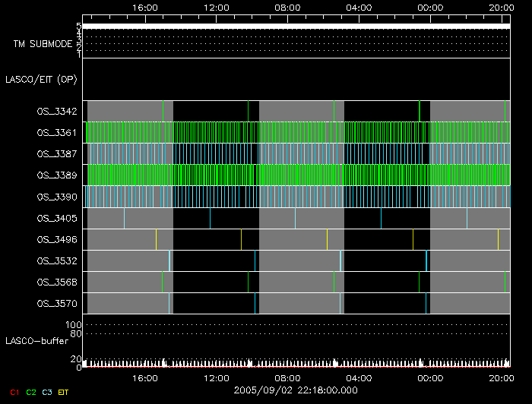Select the red C1 legend entry
The height and width of the screenshot is (404, 532).
[x=14, y=391]
